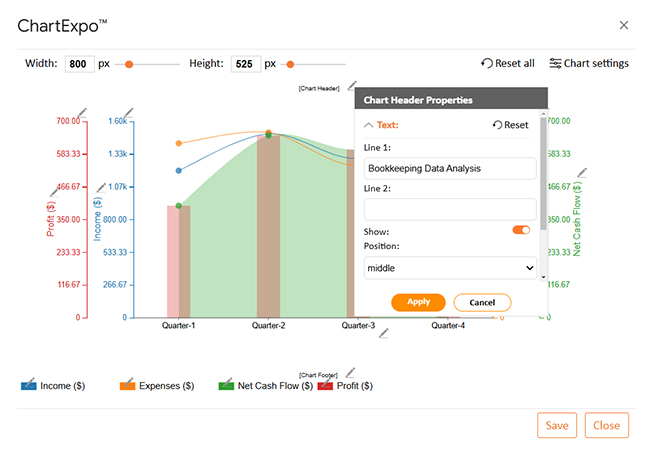Click the green Net Cash Flow point at Quarter-1

point(179,206)
